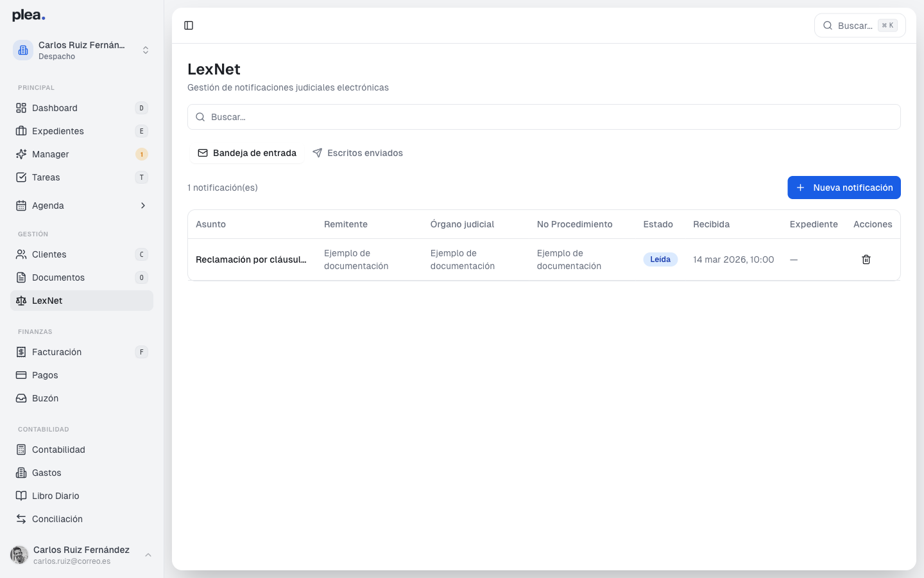Expand the Agenda submenu chevron

pos(143,206)
